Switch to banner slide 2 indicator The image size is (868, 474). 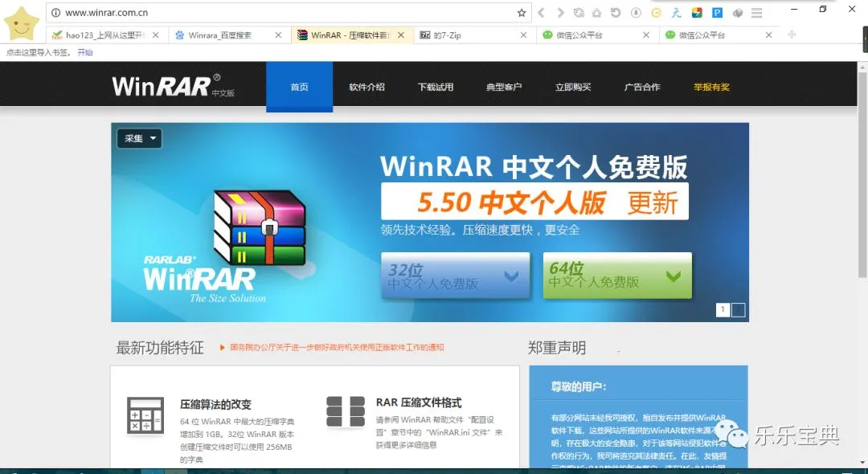pyautogui.click(x=739, y=310)
